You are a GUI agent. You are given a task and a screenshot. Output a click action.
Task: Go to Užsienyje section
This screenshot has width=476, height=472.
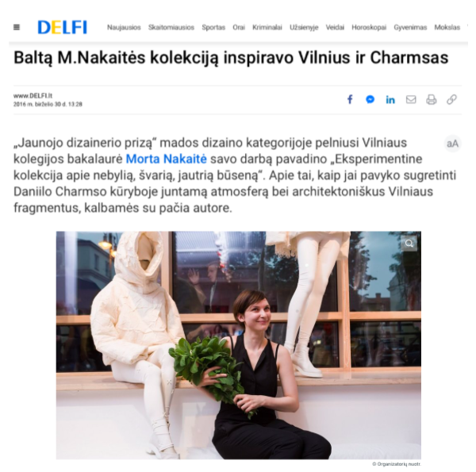304,27
